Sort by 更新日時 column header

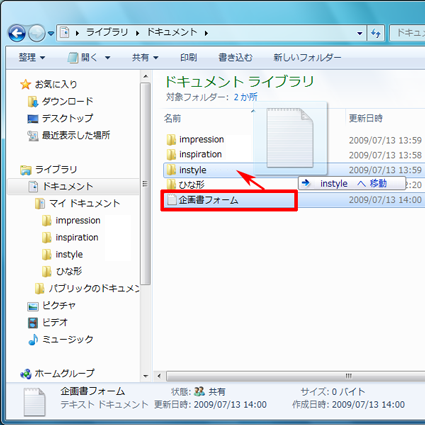point(365,118)
